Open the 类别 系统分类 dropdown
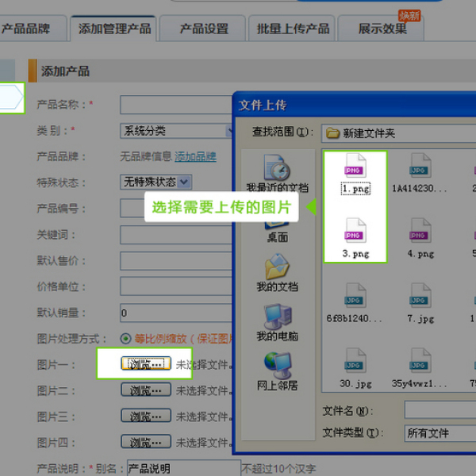This screenshot has height=476, width=476. click(x=176, y=131)
